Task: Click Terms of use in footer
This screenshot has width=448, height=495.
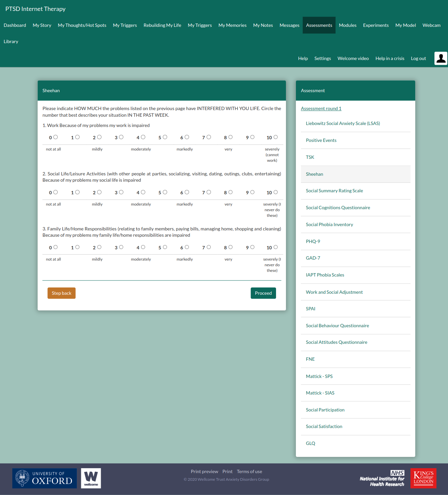Action: tap(249, 471)
